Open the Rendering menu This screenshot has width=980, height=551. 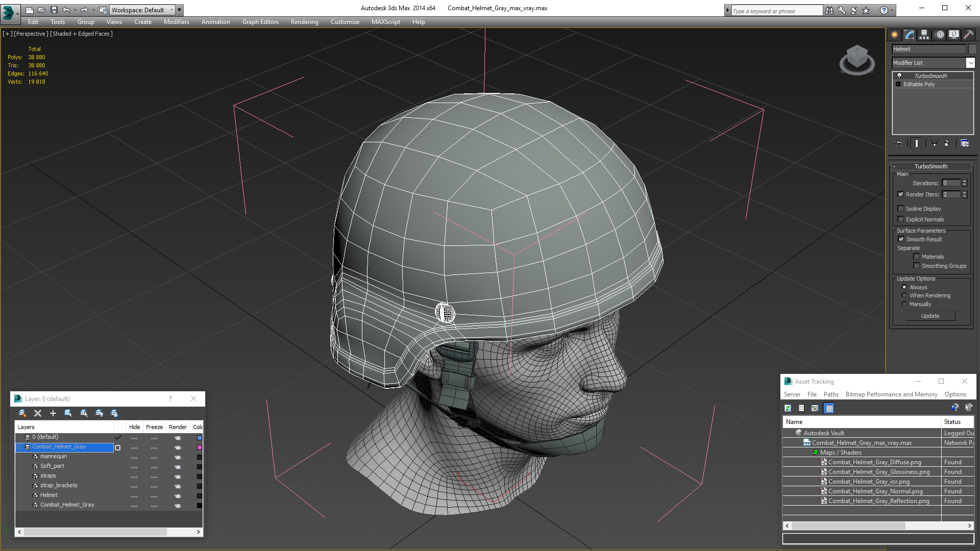click(x=304, y=22)
